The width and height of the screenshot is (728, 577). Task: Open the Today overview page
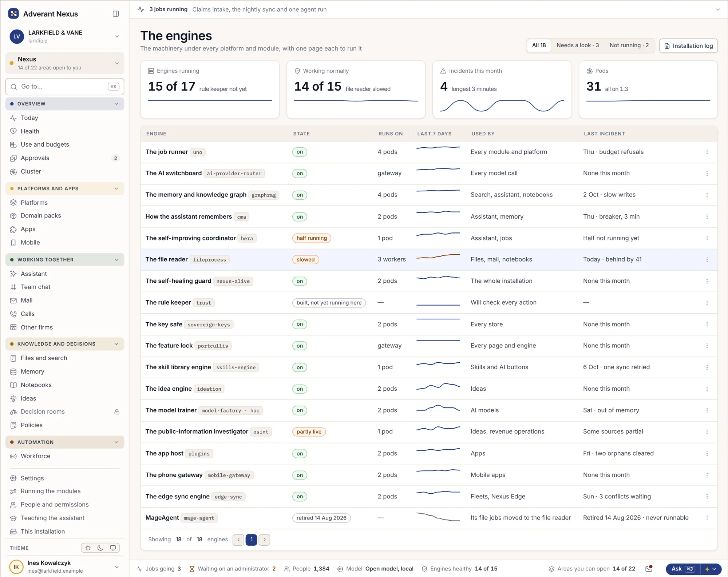[x=65, y=118]
